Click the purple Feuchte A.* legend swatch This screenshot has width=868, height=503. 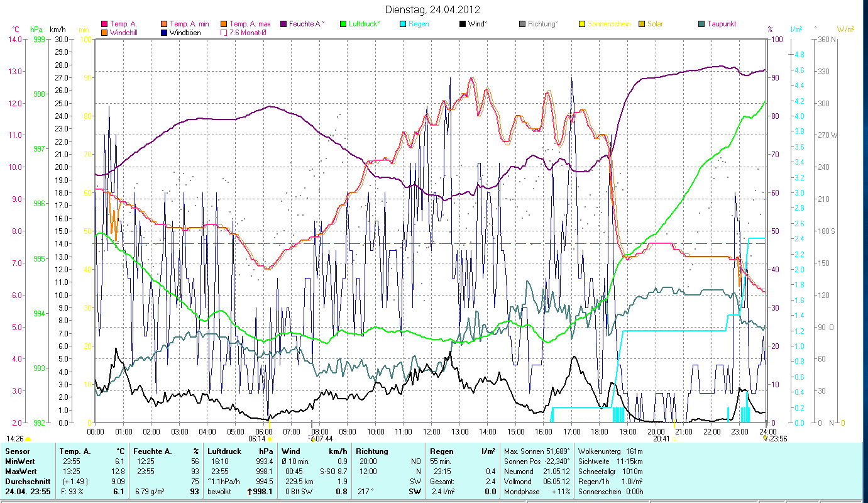(282, 24)
